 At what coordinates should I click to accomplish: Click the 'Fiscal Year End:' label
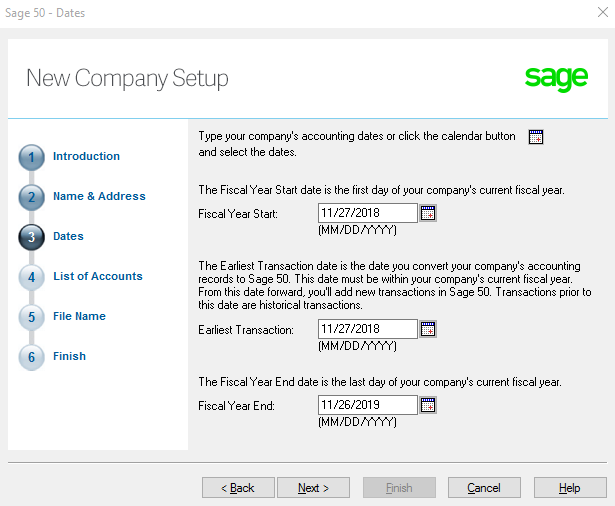(x=237, y=406)
